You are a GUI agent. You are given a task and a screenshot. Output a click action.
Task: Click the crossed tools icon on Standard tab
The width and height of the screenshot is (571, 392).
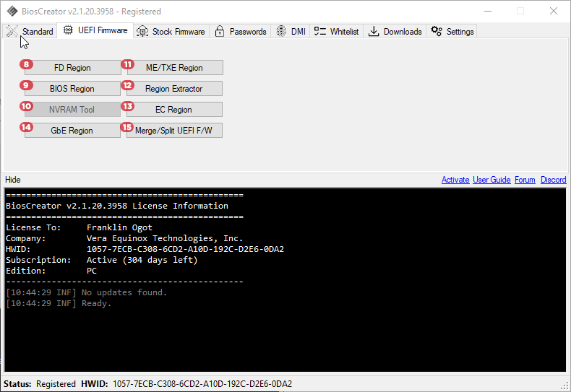[12, 31]
